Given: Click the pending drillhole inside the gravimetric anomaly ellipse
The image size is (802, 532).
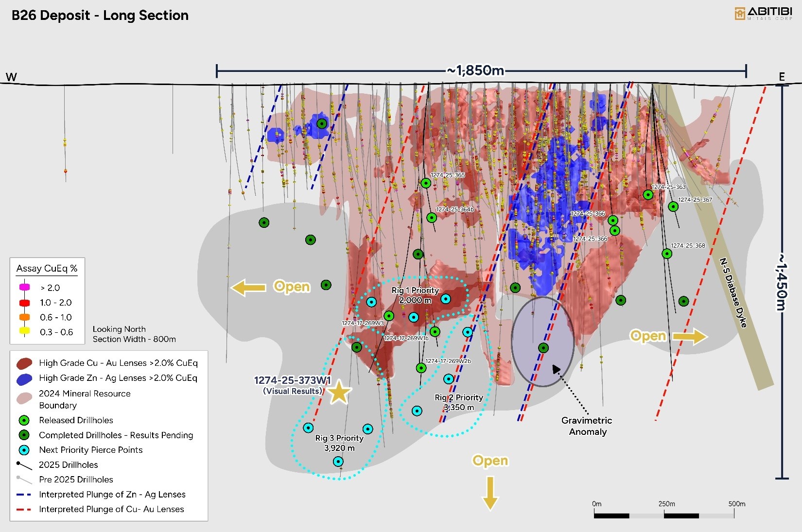Looking at the screenshot, I should tap(543, 348).
